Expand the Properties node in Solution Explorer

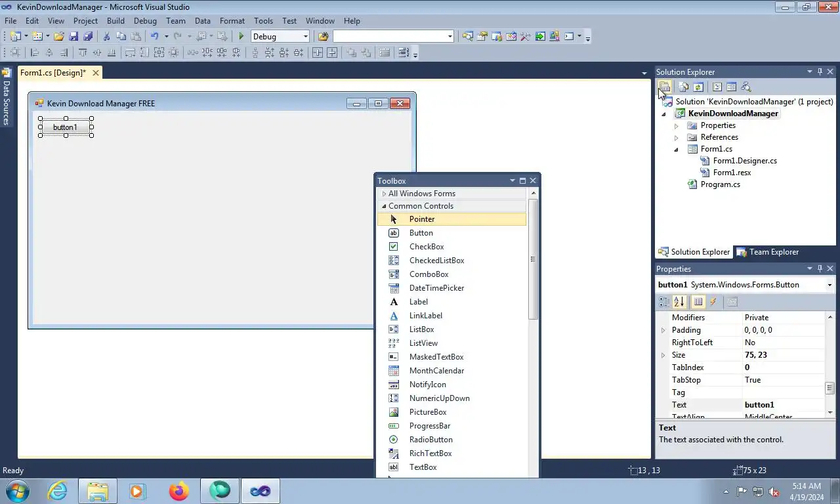pos(677,126)
